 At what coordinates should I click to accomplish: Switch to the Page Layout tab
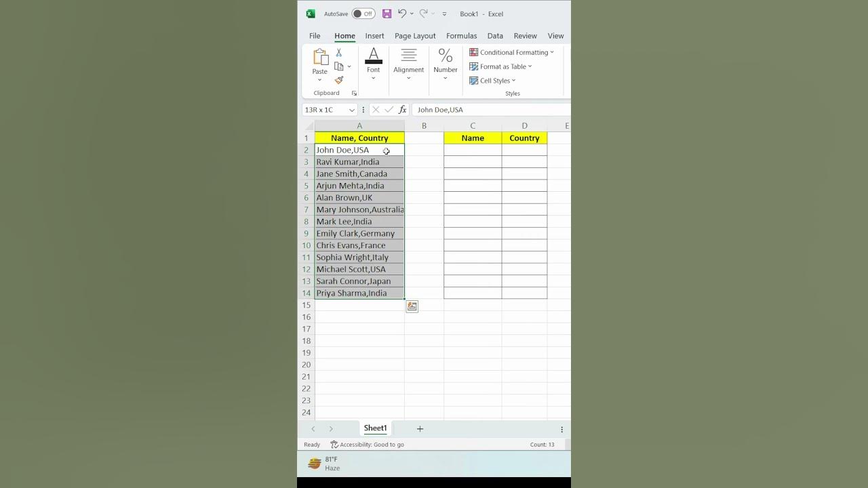pos(415,36)
